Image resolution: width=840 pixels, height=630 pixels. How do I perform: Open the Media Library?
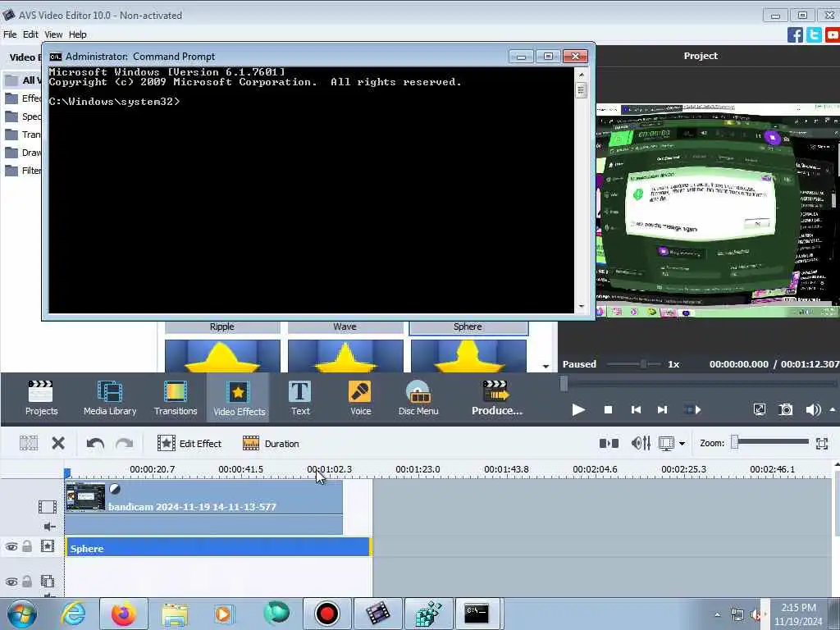click(110, 398)
